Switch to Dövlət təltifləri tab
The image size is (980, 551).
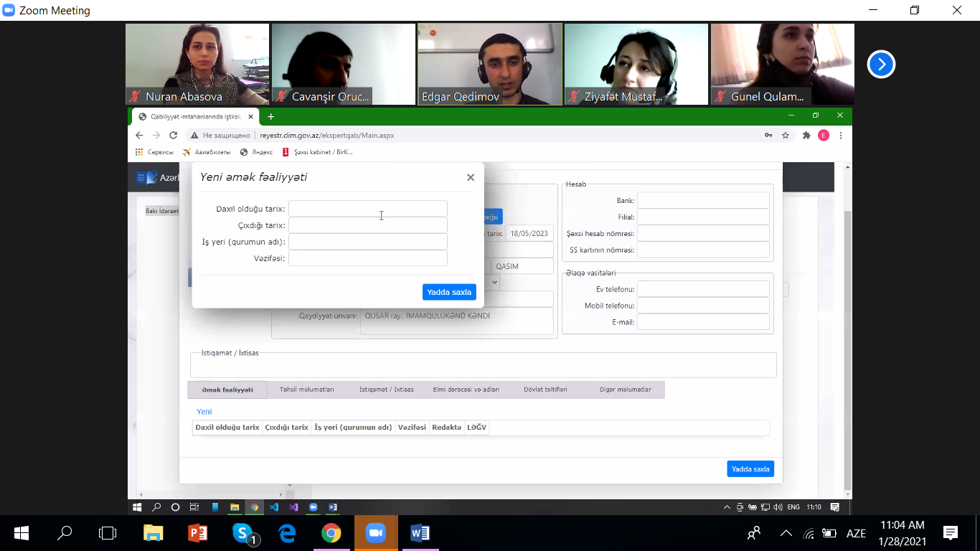545,390
